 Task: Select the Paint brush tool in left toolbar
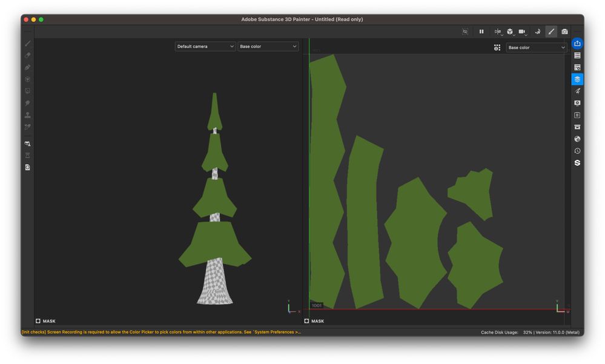click(28, 44)
